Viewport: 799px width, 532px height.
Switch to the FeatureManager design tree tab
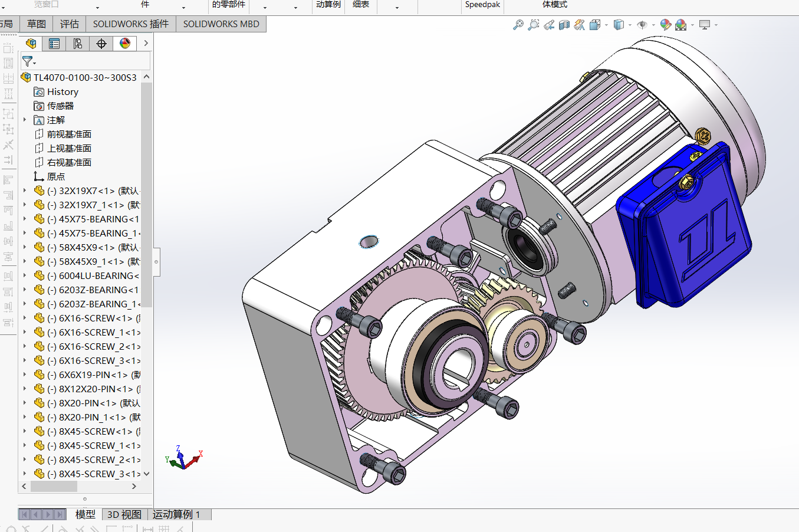(31, 44)
